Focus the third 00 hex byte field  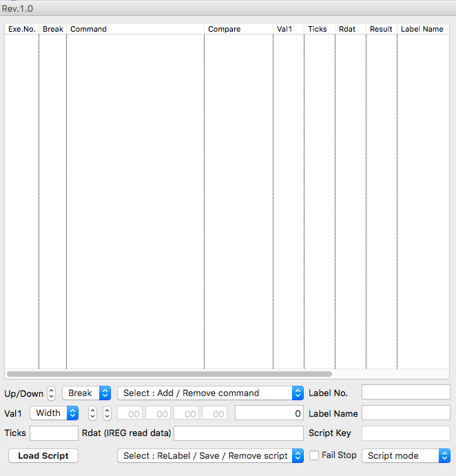point(187,413)
